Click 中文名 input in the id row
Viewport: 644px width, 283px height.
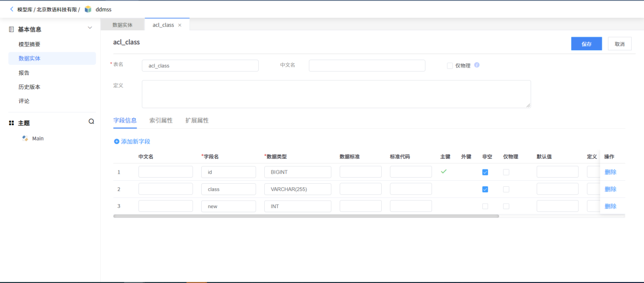(166, 172)
